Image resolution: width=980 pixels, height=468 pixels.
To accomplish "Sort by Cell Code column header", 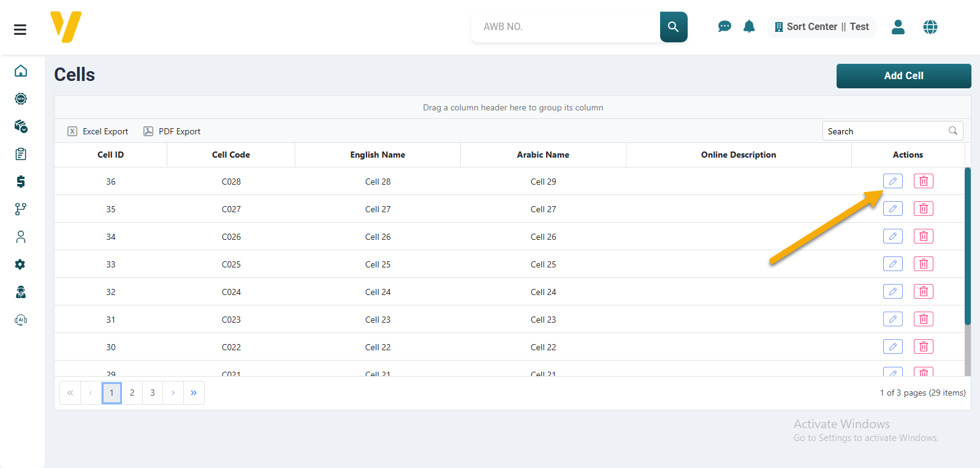I will pyautogui.click(x=230, y=155).
